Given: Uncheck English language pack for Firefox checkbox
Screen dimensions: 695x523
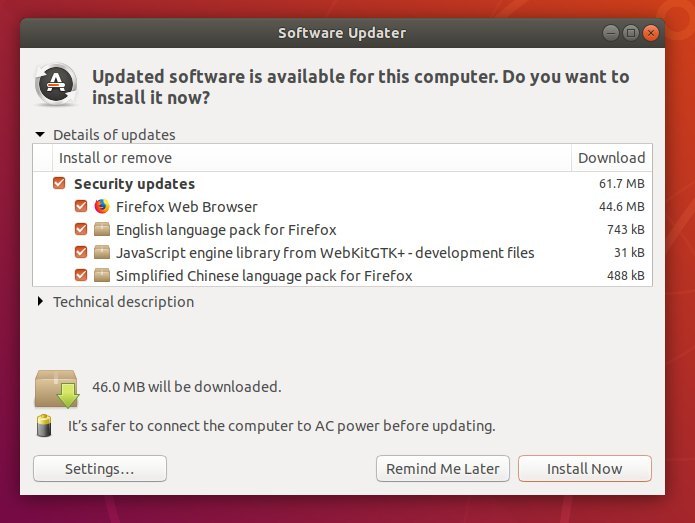Looking at the screenshot, I should click(81, 229).
